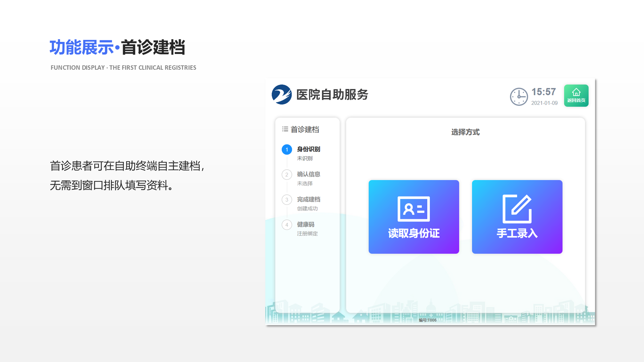
Task: Click the 返回首页 green button
Action: [576, 96]
